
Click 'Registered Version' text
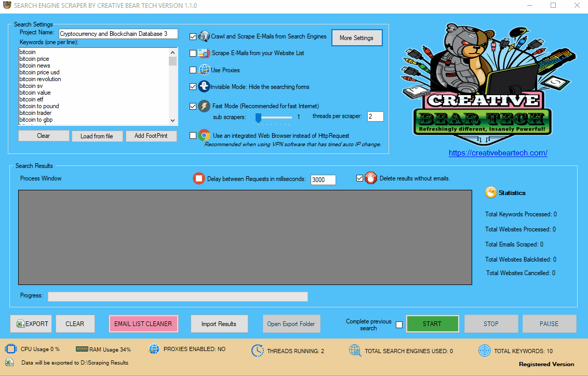tap(546, 364)
